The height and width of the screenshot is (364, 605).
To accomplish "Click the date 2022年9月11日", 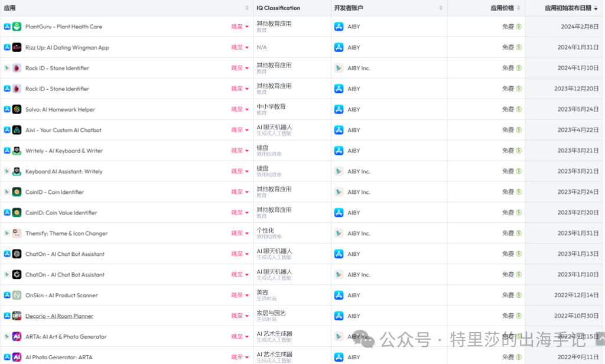I will coord(578,357).
